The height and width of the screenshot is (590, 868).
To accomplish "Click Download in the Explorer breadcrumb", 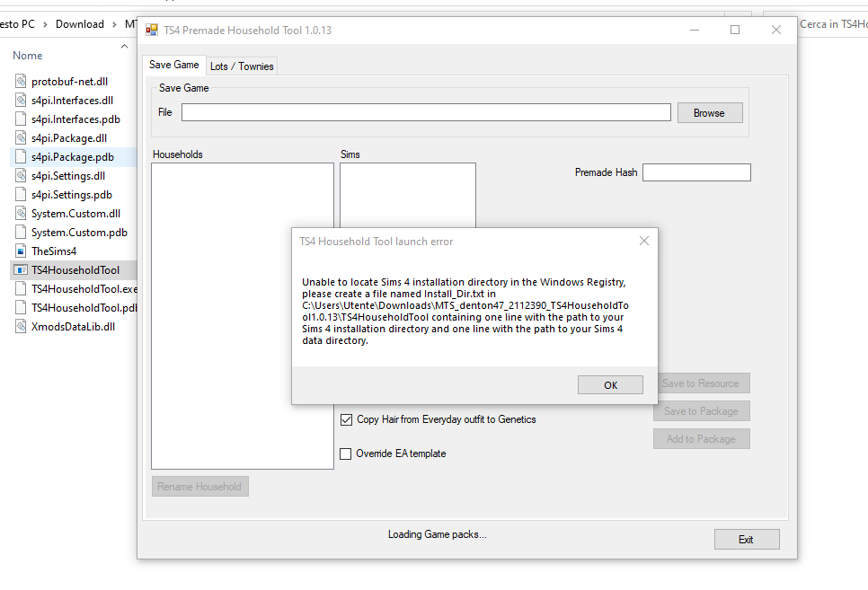I will pos(80,24).
